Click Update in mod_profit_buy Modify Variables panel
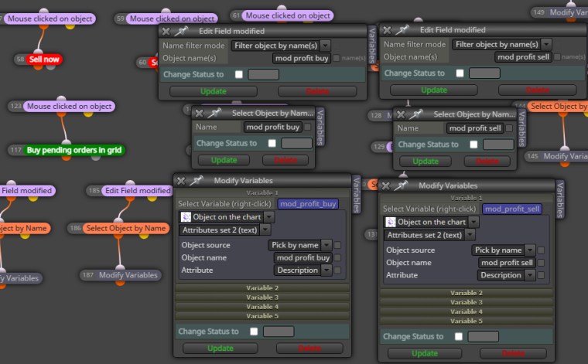Image resolution: width=588 pixels, height=364 pixels. [x=220, y=349]
